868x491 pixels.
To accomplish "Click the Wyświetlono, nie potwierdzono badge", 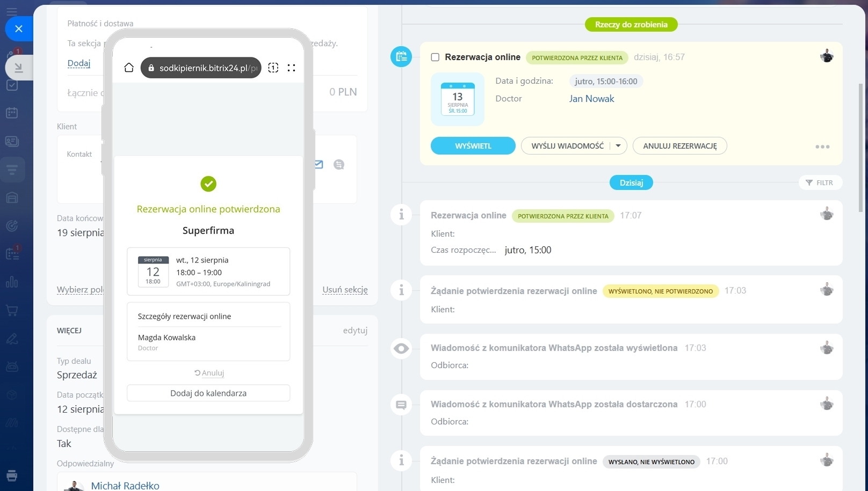I will click(x=661, y=291).
